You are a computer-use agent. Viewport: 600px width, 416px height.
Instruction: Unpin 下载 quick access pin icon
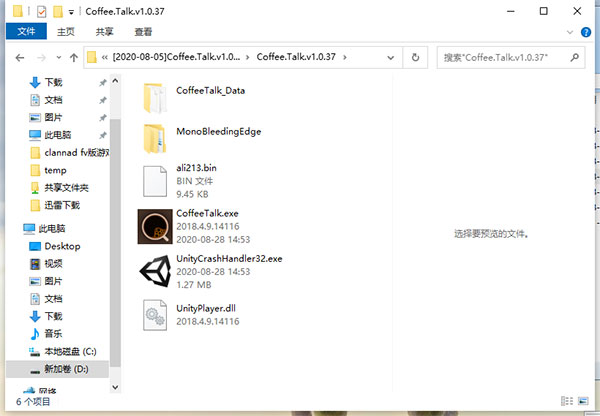[x=103, y=82]
